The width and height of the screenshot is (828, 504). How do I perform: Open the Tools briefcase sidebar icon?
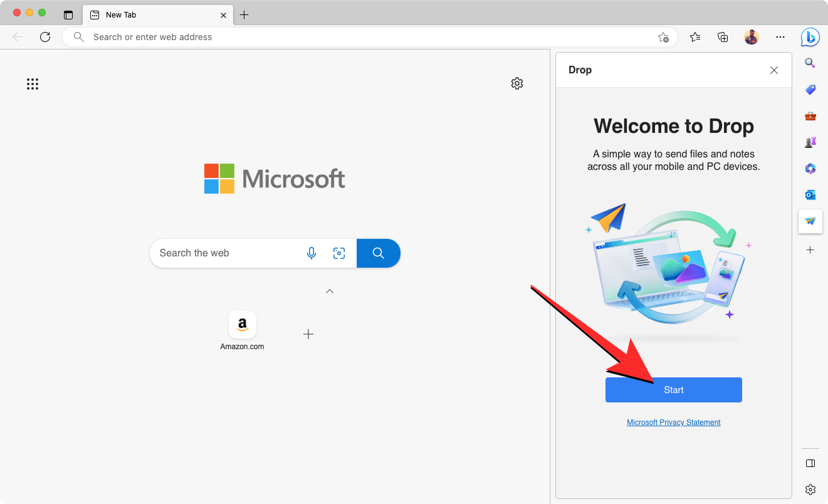pos(810,116)
